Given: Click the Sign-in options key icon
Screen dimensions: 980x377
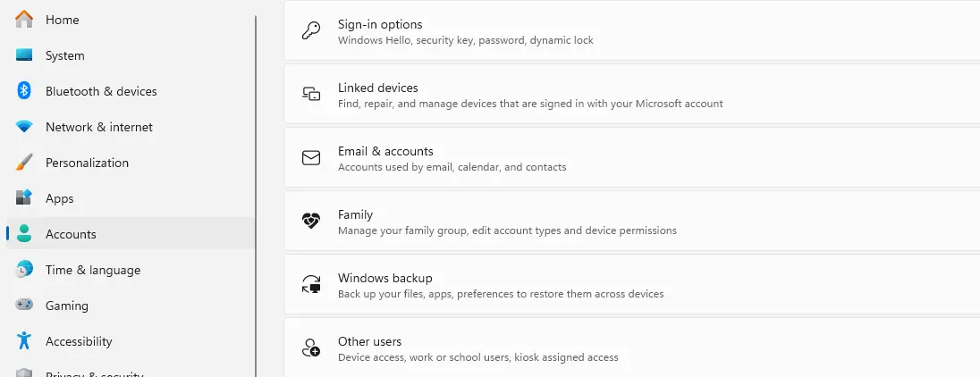Looking at the screenshot, I should click(x=311, y=31).
